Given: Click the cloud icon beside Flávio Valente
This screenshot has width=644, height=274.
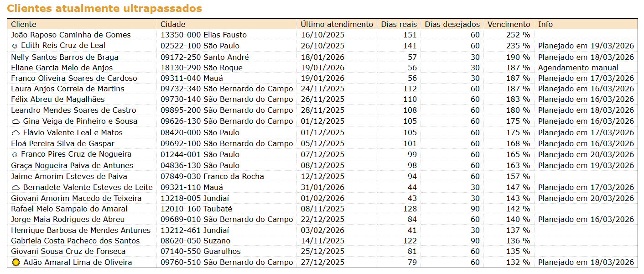Looking at the screenshot, I should (x=16, y=133).
